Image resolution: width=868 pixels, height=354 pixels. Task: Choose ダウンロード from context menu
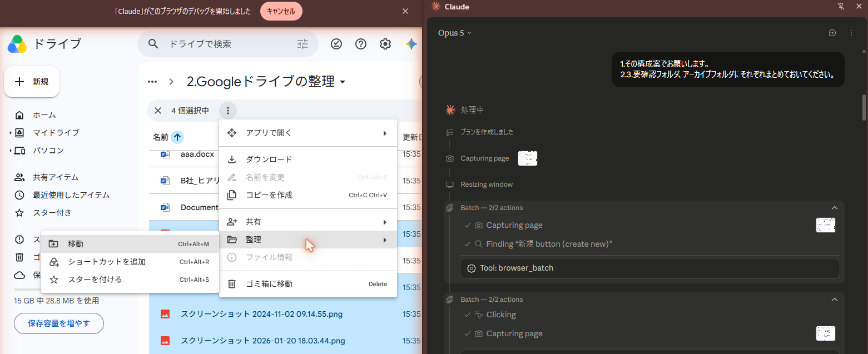pyautogui.click(x=308, y=159)
